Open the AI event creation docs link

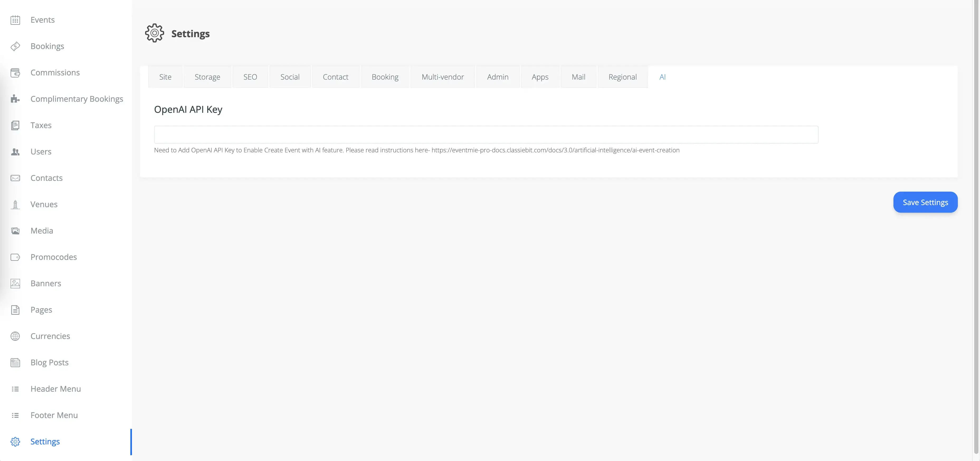click(555, 150)
